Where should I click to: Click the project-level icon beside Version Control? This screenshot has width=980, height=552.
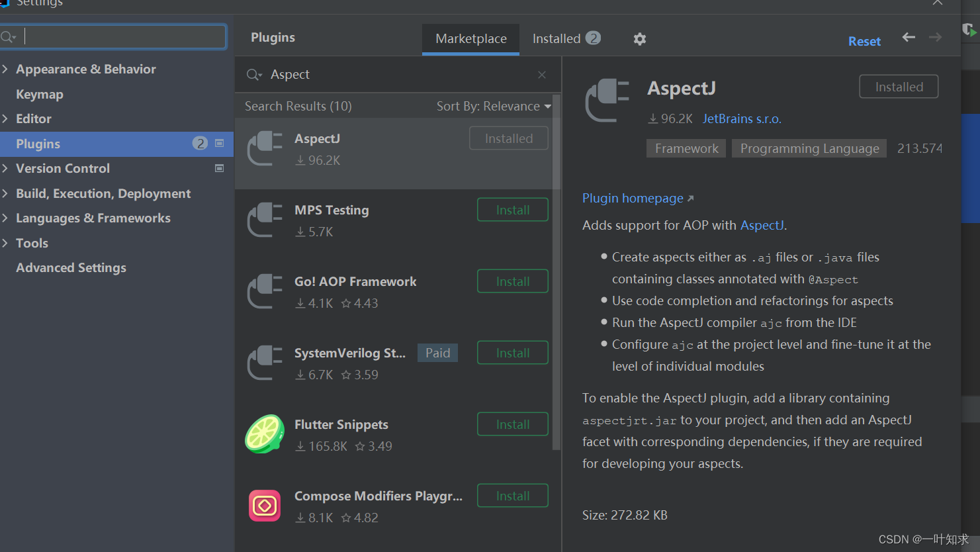click(220, 168)
